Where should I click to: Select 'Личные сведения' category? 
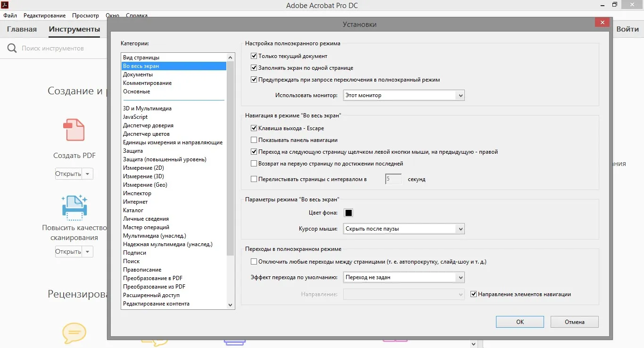174,219
